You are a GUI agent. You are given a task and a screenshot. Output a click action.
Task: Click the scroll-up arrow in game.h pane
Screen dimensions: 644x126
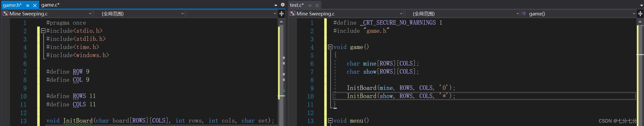pyautogui.click(x=281, y=22)
